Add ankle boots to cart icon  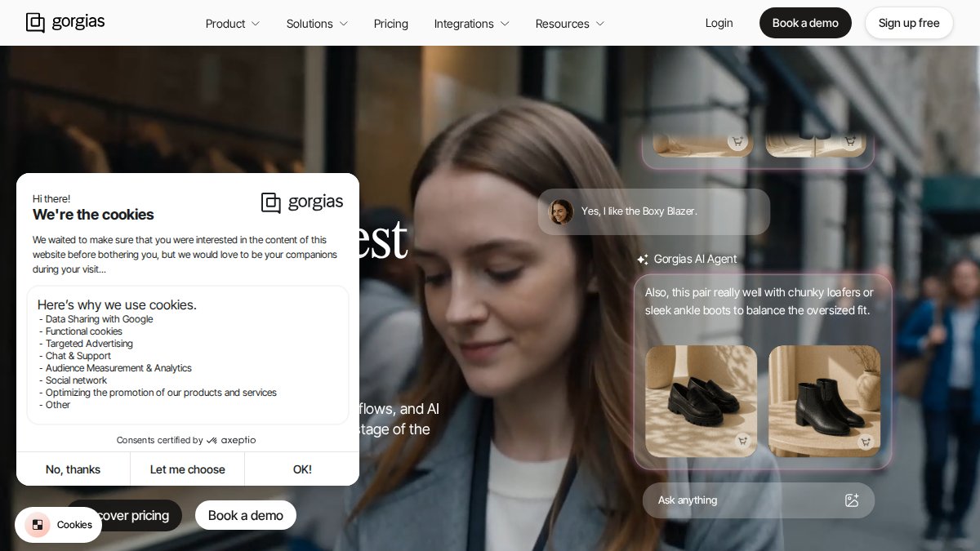866,442
